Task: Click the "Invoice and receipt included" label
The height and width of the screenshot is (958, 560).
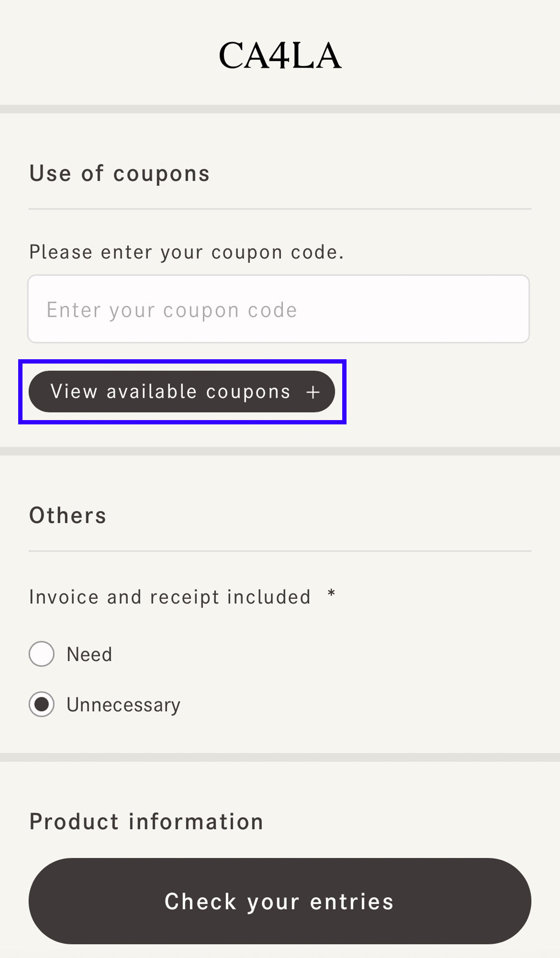Action: 170,597
